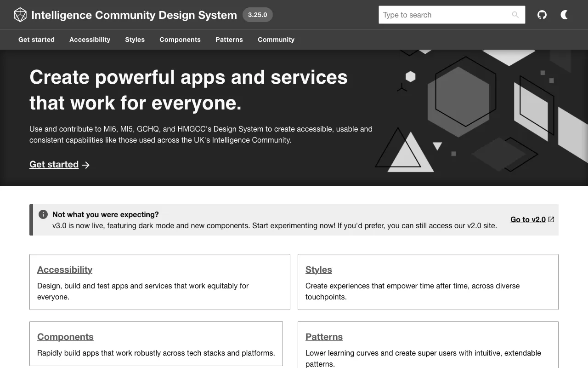The width and height of the screenshot is (588, 368).
Task: Open the Styles card heading
Action: [319, 270]
